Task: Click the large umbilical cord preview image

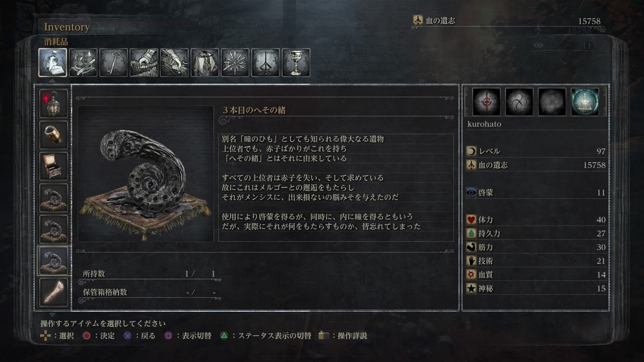Action: (146, 174)
